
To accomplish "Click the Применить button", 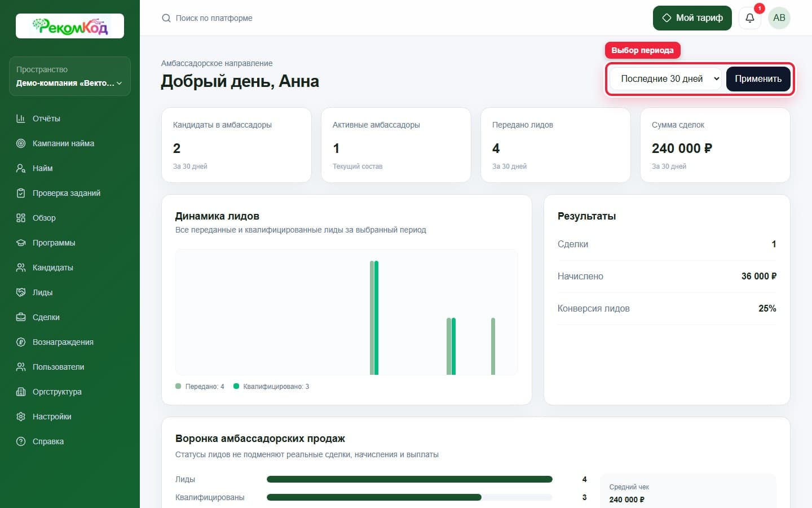I will (758, 79).
